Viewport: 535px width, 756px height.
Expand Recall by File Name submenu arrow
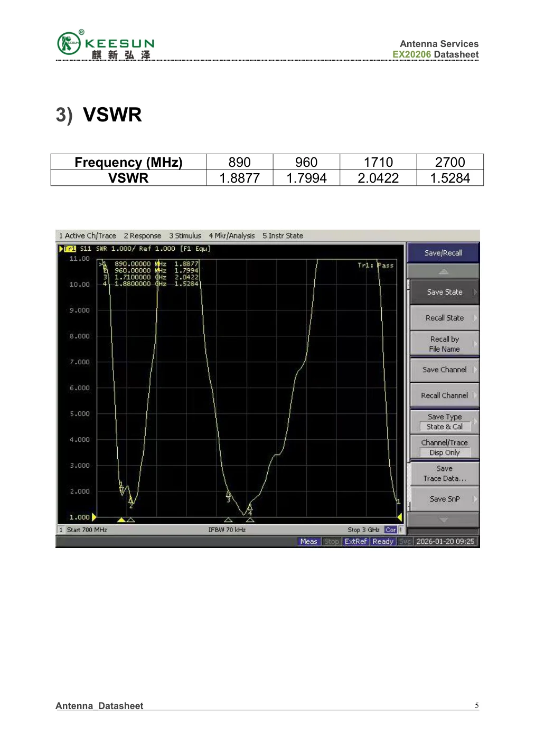pyautogui.click(x=475, y=344)
